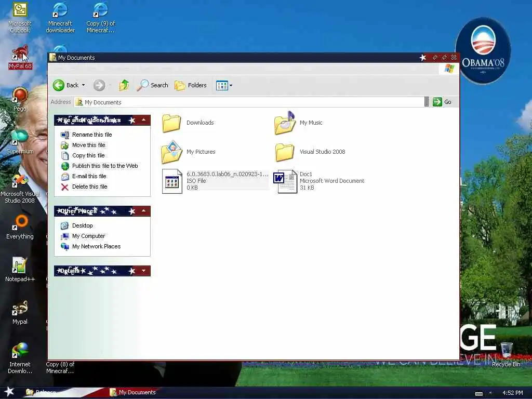
Task: Open My Network Places link
Action: 96,247
